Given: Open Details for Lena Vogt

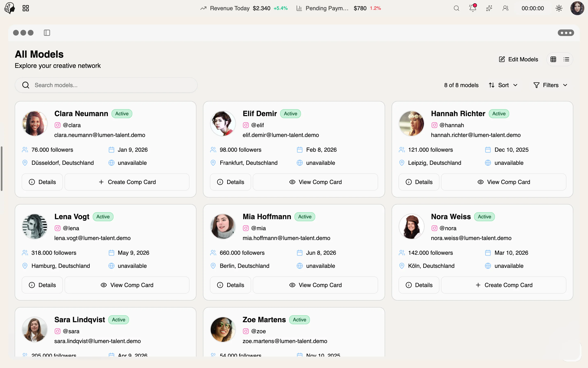Looking at the screenshot, I should 42,285.
